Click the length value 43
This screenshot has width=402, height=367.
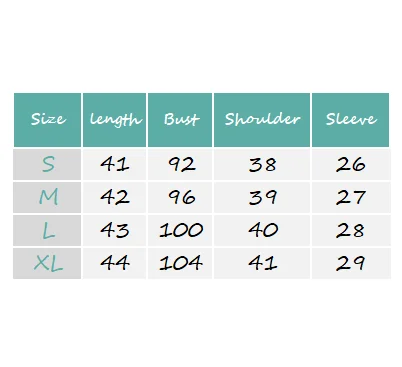pyautogui.click(x=114, y=230)
